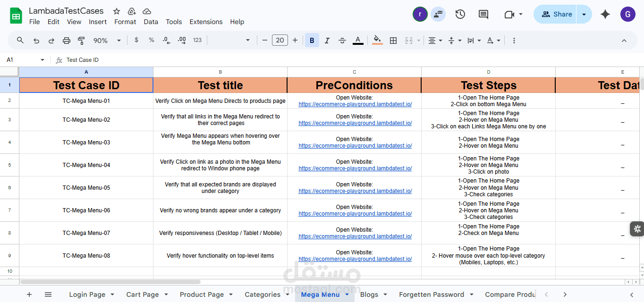Activate the paint format tool
This screenshot has width=644, height=302.
pyautogui.click(x=81, y=41)
